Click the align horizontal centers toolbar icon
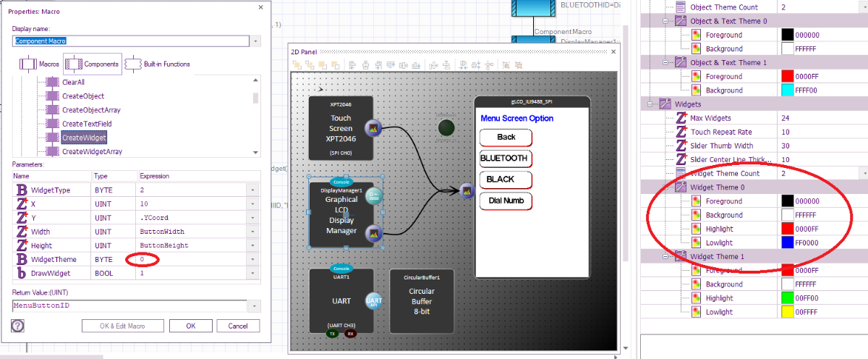This screenshot has height=359, width=868. coord(367,64)
